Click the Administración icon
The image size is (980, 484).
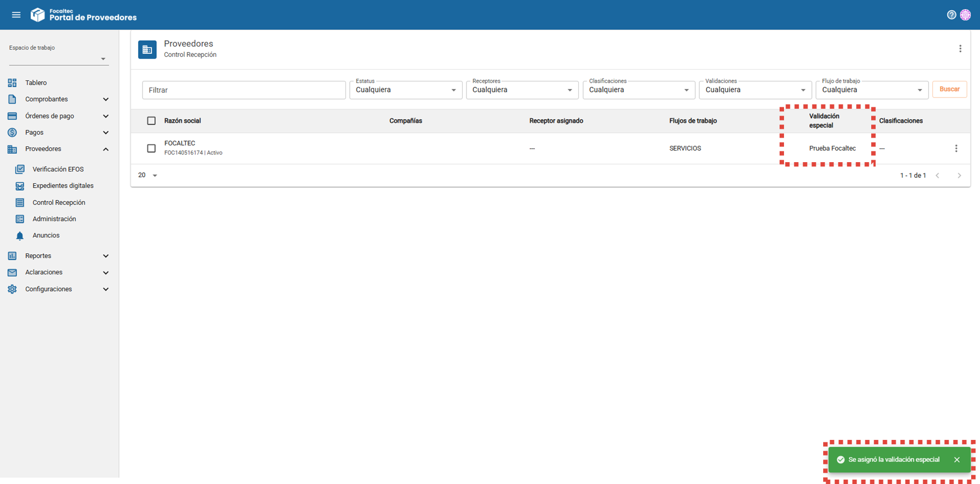click(x=20, y=219)
